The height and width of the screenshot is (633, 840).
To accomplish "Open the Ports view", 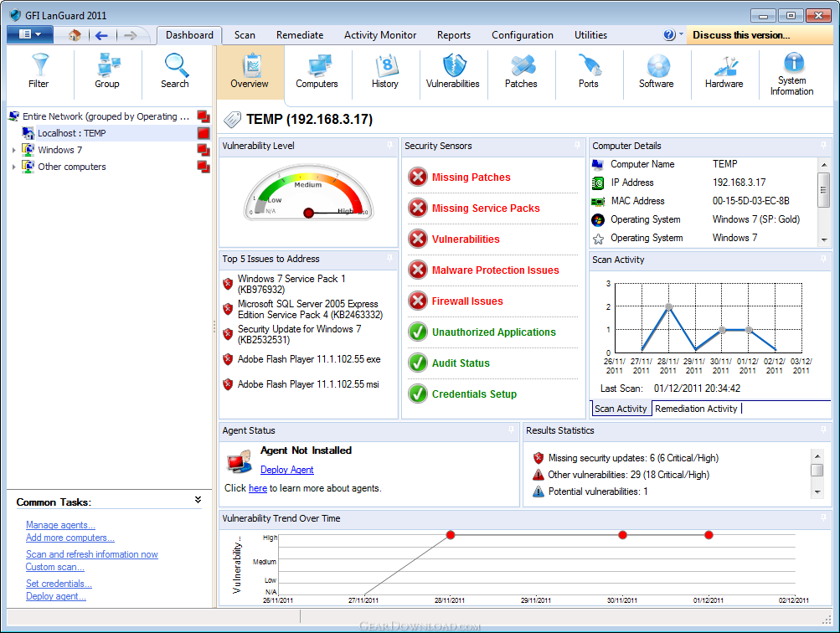I will tap(589, 71).
